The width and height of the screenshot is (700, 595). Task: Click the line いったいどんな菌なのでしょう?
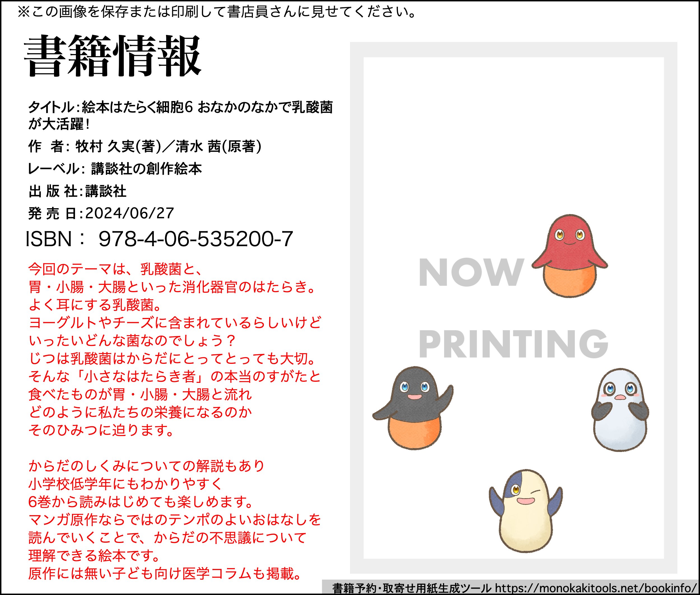click(132, 340)
